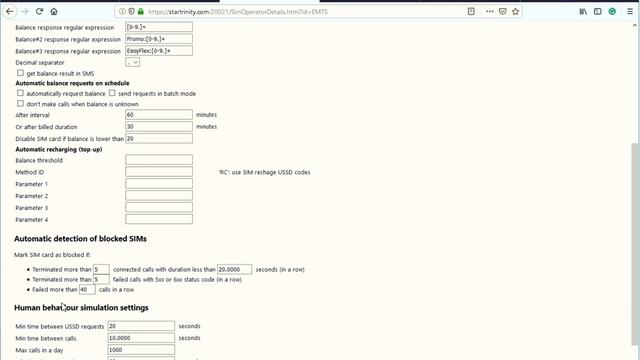This screenshot has width=640, height=360.
Task: Show sidebars icon in toolbar
Action: click(x=598, y=11)
